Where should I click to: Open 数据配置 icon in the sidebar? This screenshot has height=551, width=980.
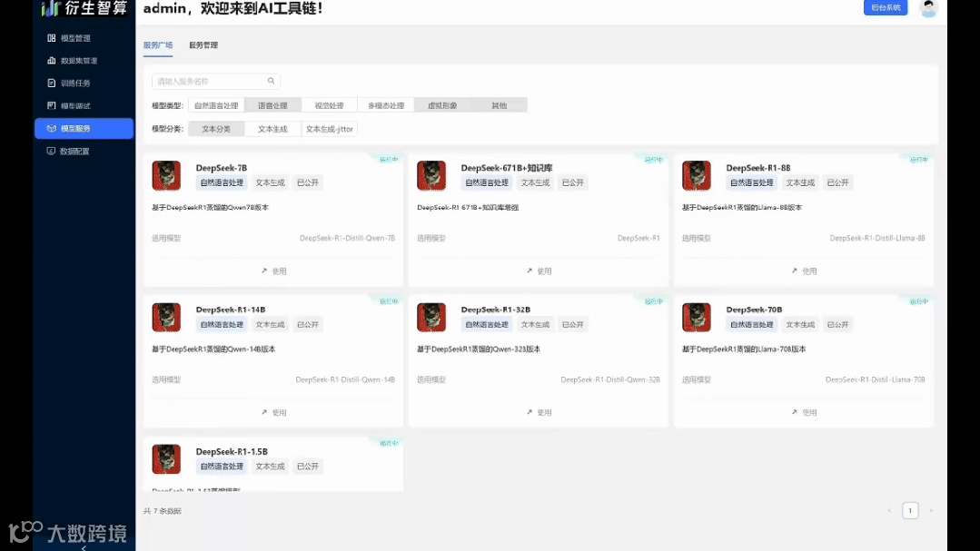(51, 152)
